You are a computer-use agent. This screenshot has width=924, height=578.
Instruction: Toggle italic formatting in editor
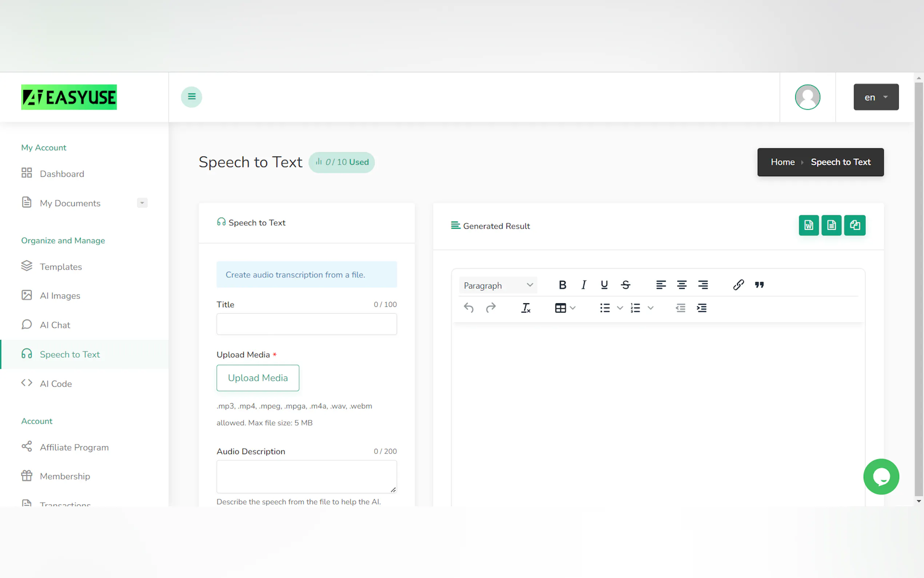coord(583,285)
